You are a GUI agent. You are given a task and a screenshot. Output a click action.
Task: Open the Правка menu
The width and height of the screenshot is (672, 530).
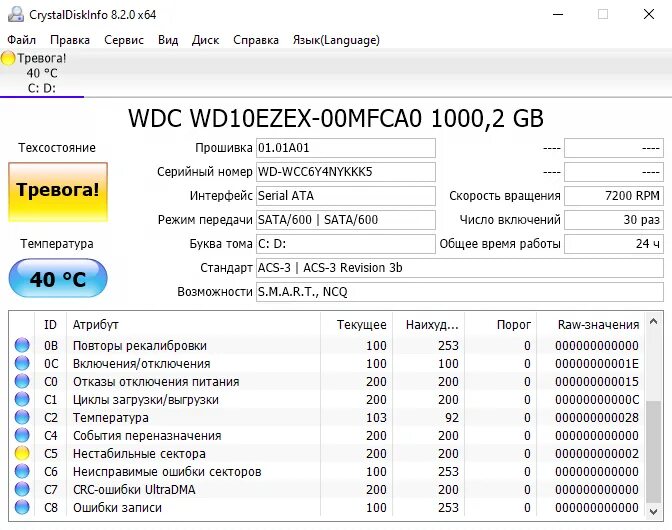(x=70, y=40)
